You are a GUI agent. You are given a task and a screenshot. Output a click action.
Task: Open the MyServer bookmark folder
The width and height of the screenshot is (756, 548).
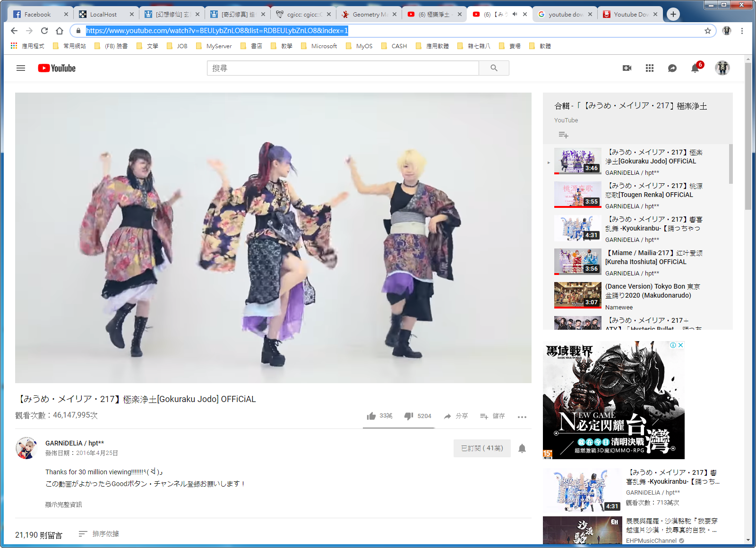[x=214, y=46]
